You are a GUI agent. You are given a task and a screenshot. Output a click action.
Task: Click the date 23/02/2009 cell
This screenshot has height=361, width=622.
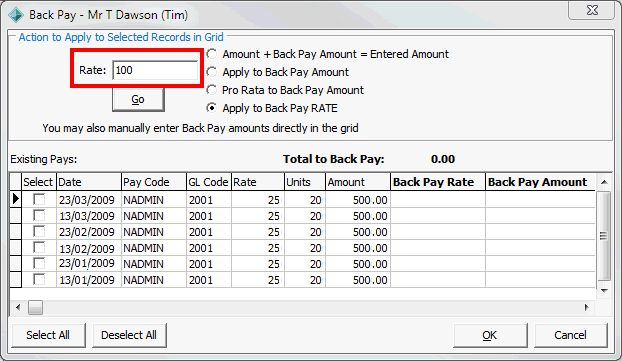click(89, 232)
